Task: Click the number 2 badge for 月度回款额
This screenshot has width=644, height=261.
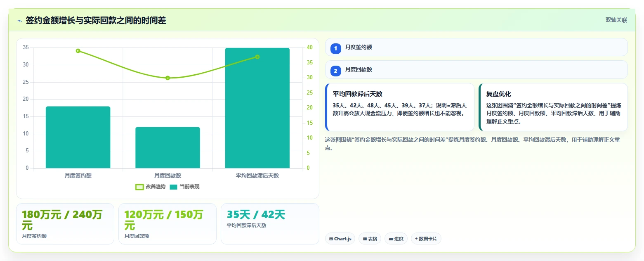Action: 335,71
